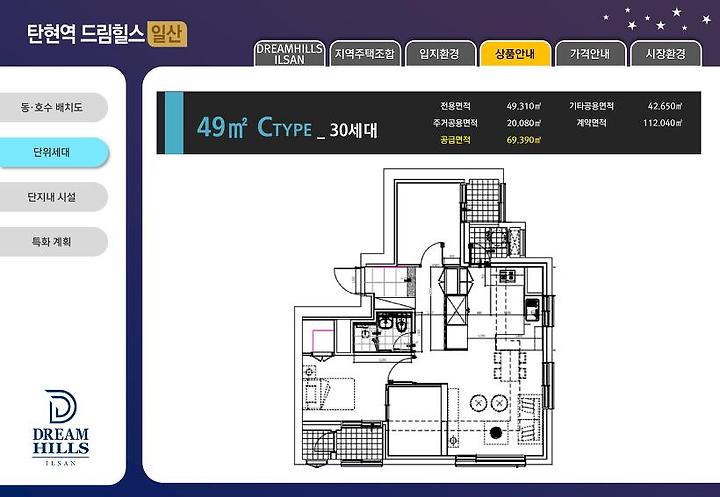720x497 pixels.
Task: Click the 20.080㎡ value
Action: pyautogui.click(x=524, y=123)
